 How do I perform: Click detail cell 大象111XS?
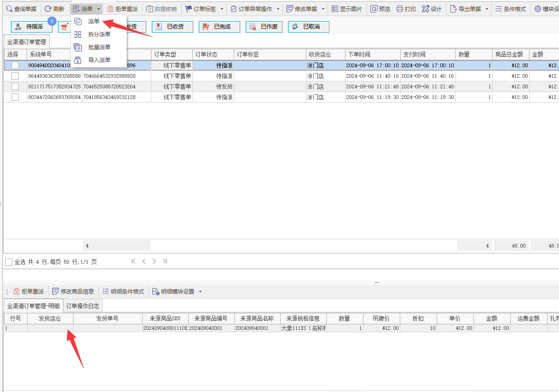click(303, 328)
